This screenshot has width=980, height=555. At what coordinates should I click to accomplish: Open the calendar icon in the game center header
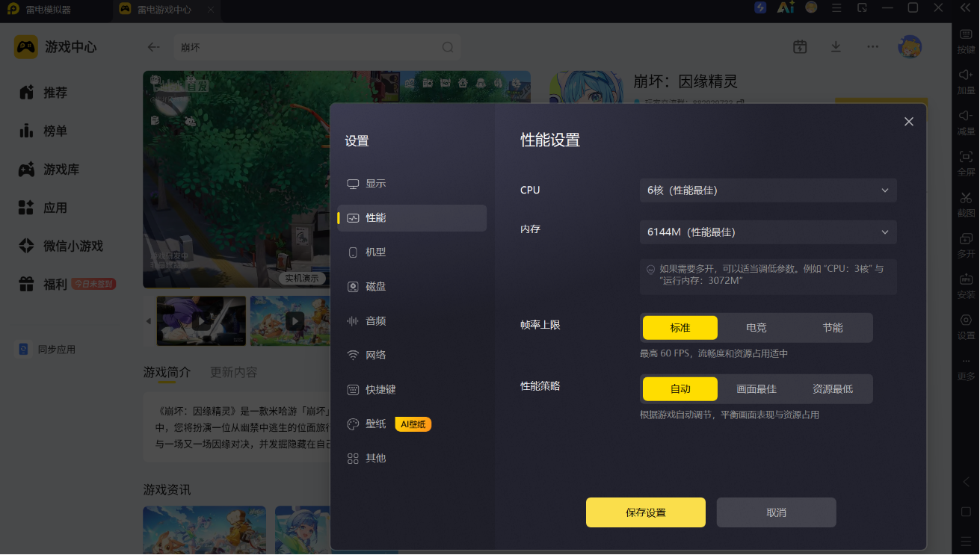click(800, 46)
